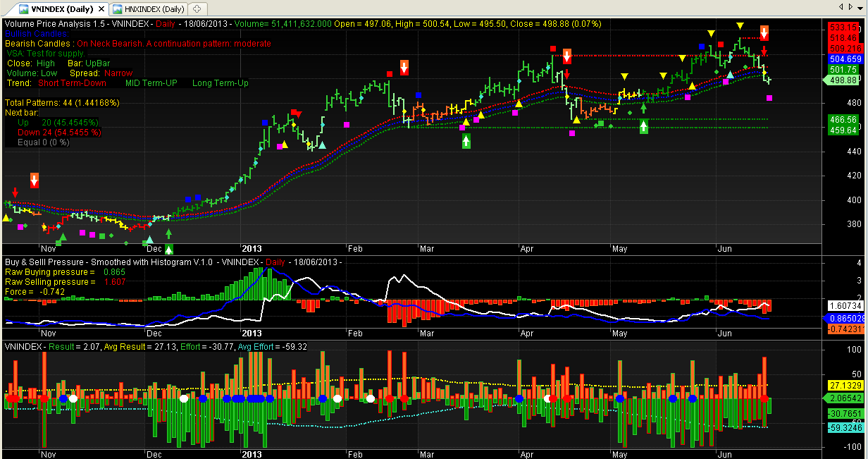
Task: Click the yellow 27.1329 Avg Result label
Action: click(x=844, y=386)
